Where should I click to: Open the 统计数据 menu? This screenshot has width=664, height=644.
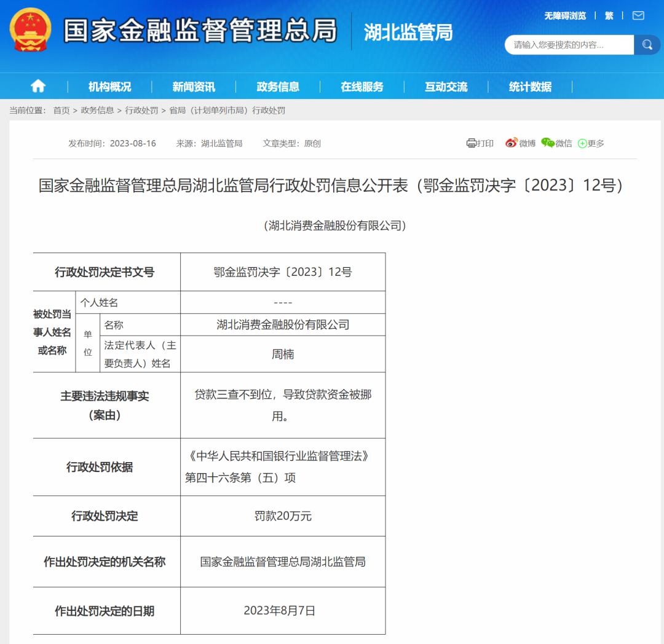530,87
